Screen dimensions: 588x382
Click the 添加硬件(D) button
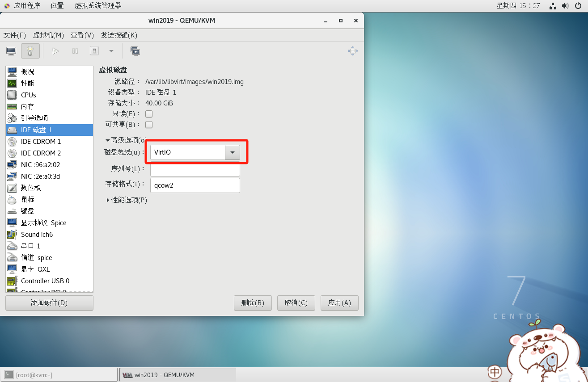pyautogui.click(x=49, y=303)
